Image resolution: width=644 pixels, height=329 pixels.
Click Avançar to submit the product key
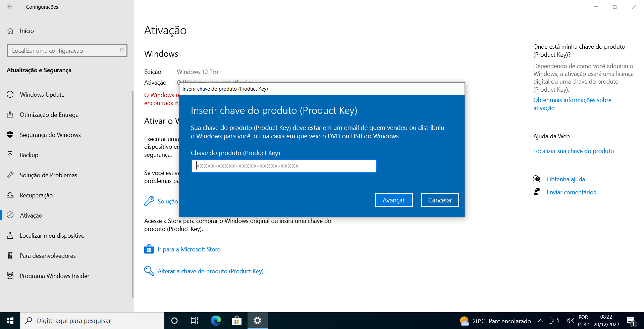393,200
